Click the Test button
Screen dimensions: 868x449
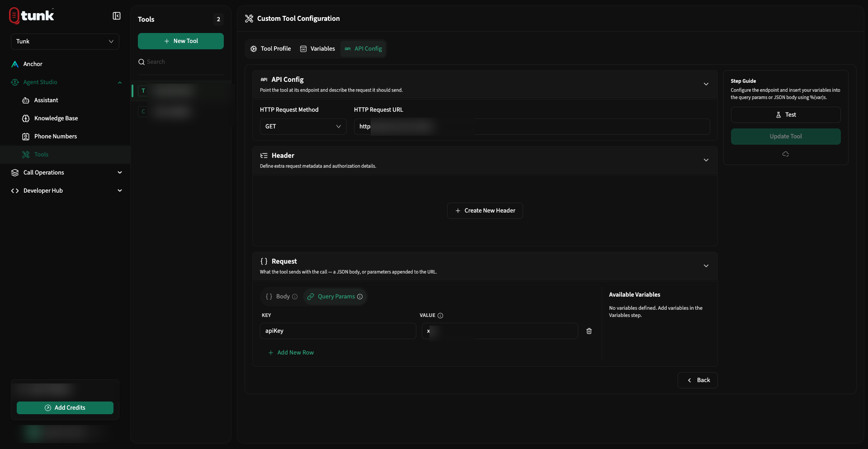tap(786, 115)
